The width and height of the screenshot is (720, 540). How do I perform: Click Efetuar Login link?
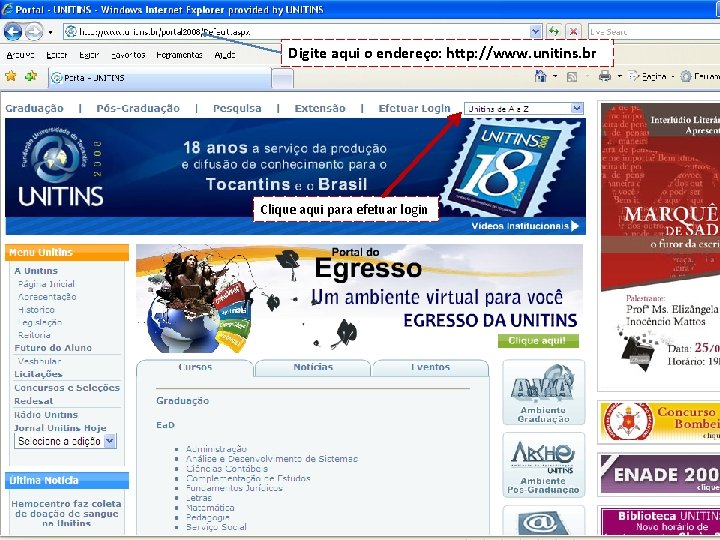point(414,109)
